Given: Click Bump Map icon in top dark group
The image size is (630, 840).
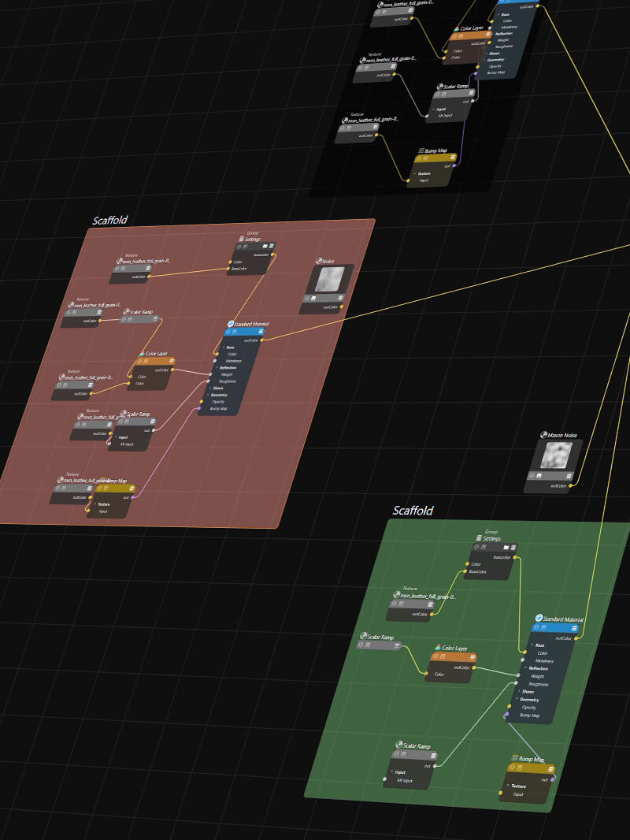Looking at the screenshot, I should coord(421,151).
